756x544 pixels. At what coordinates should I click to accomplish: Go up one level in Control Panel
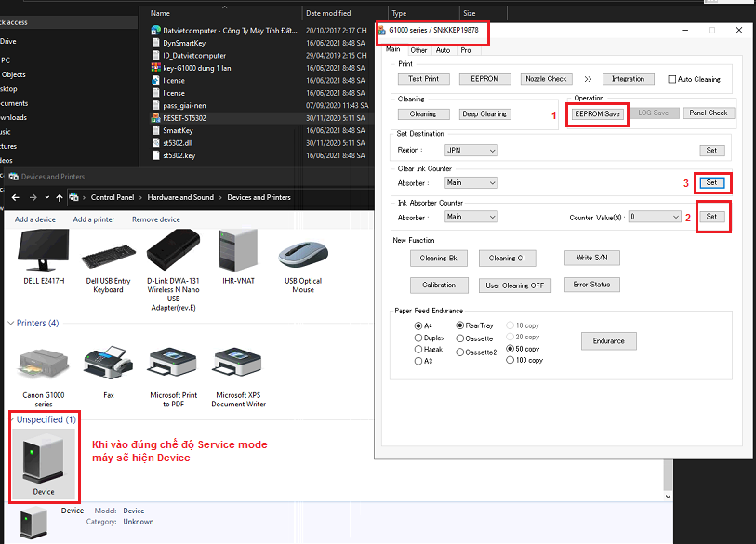(x=60, y=197)
